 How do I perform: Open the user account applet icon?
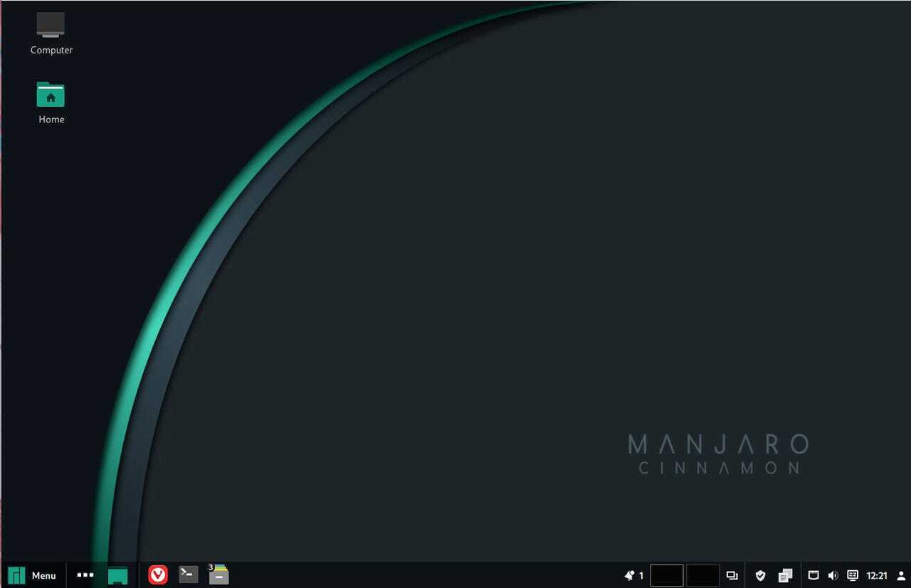[901, 575]
